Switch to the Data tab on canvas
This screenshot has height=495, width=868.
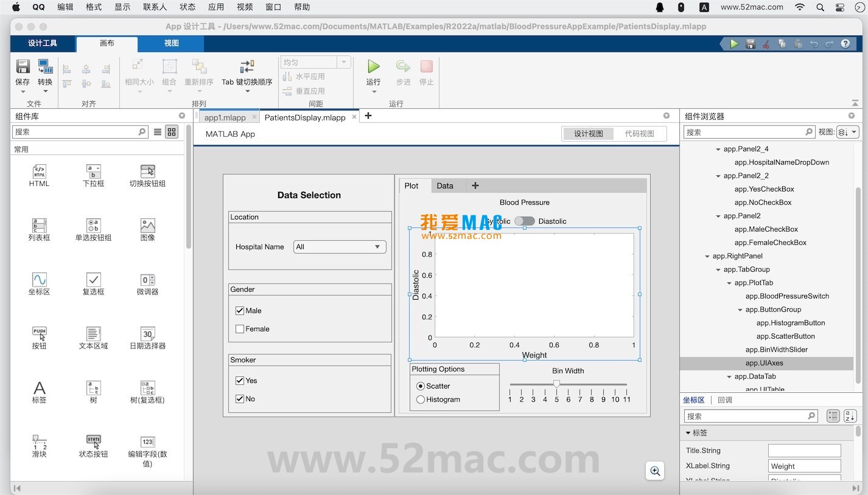coord(445,185)
